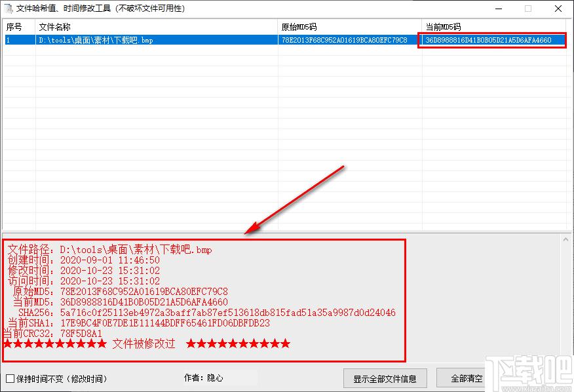Click 显示全部文件信息 button

point(385,378)
